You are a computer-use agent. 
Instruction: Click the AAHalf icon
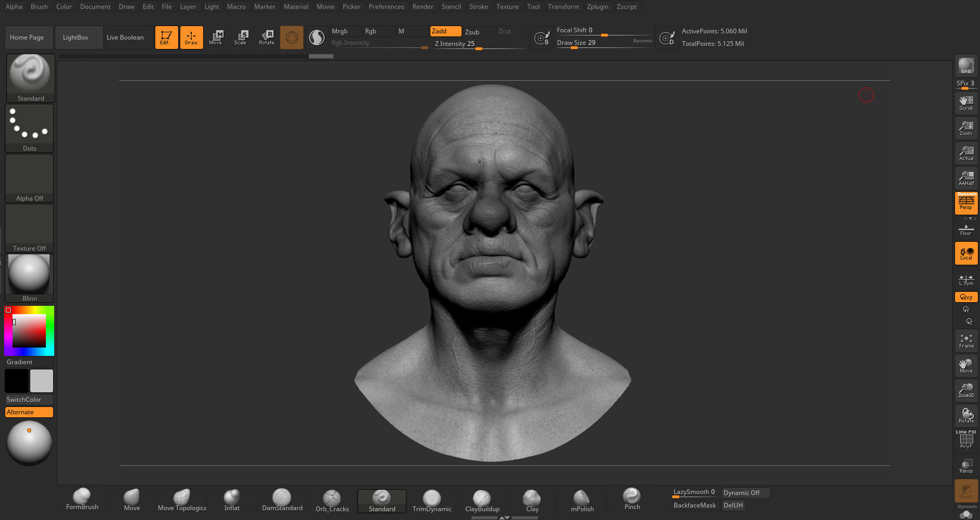(966, 178)
